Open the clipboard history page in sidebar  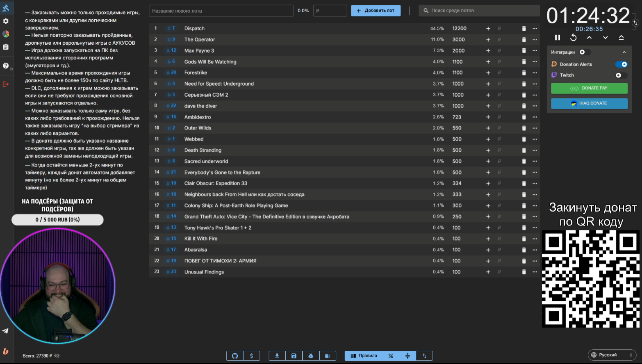(6, 47)
